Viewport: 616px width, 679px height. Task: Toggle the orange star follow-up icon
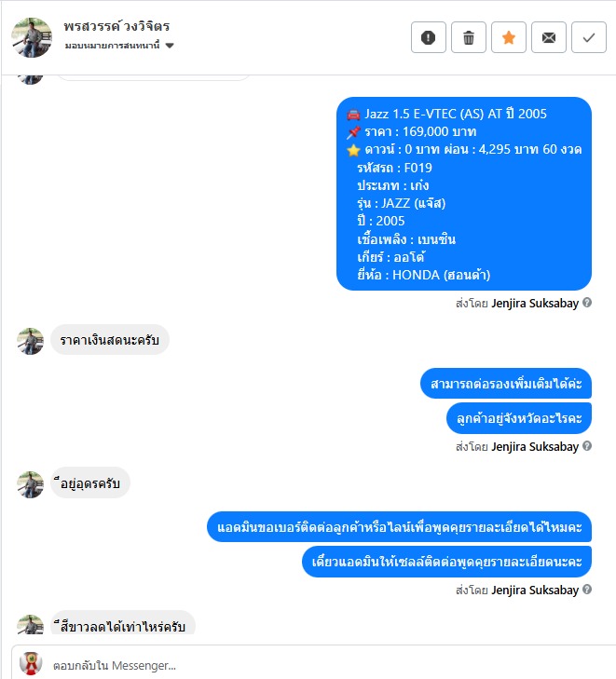[509, 37]
